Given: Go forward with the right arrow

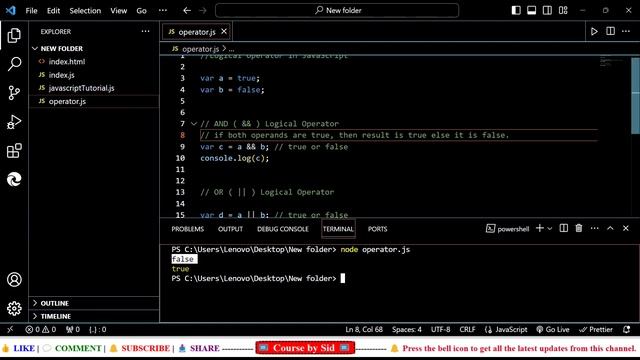Looking at the screenshot, I should 203,11.
